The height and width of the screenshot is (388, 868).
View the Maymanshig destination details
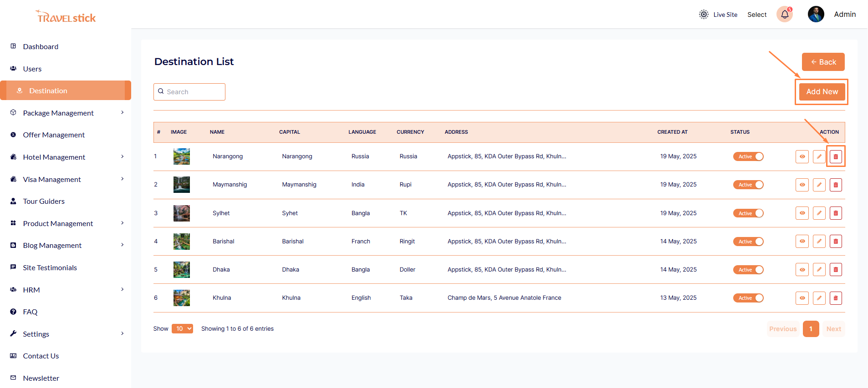tap(802, 185)
